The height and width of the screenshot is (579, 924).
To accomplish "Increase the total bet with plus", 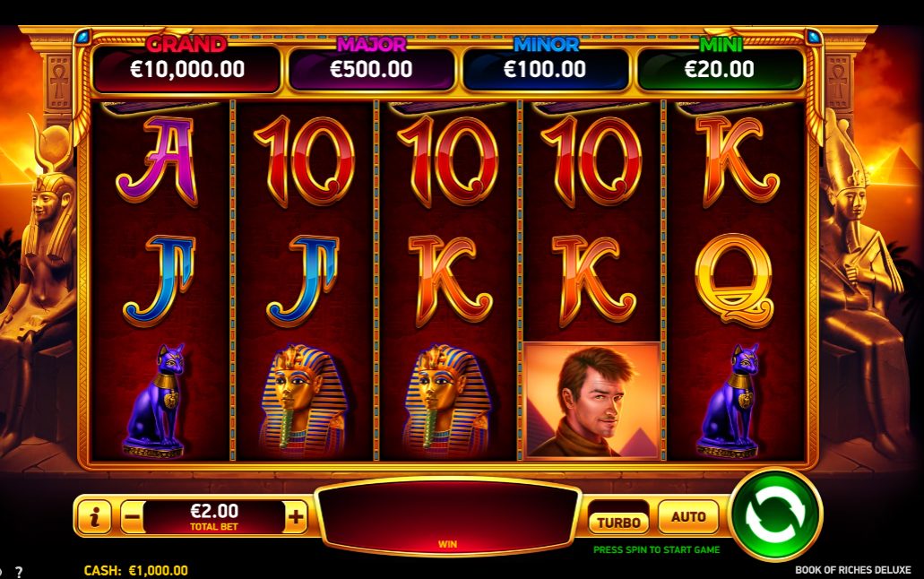I will click(x=295, y=517).
